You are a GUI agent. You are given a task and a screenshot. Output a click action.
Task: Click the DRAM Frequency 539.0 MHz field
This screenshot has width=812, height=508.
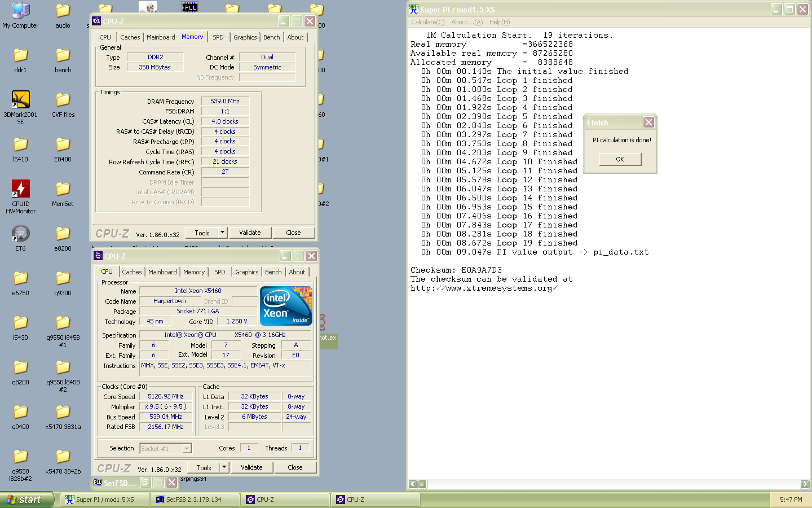point(225,101)
